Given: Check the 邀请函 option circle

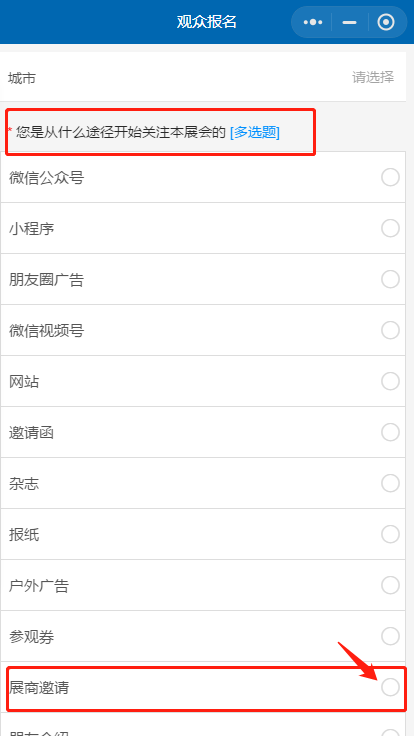Looking at the screenshot, I should [x=390, y=432].
